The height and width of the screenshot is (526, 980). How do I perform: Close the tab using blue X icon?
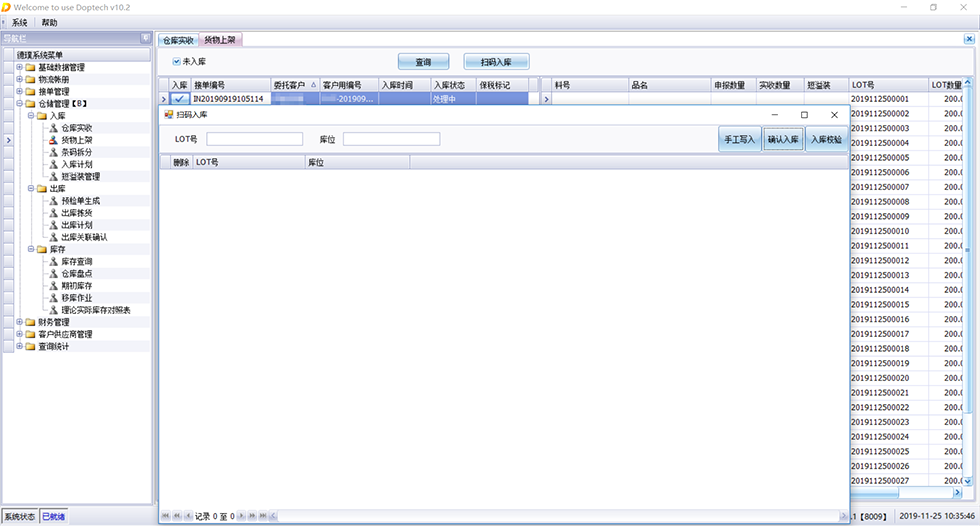pyautogui.click(x=969, y=39)
